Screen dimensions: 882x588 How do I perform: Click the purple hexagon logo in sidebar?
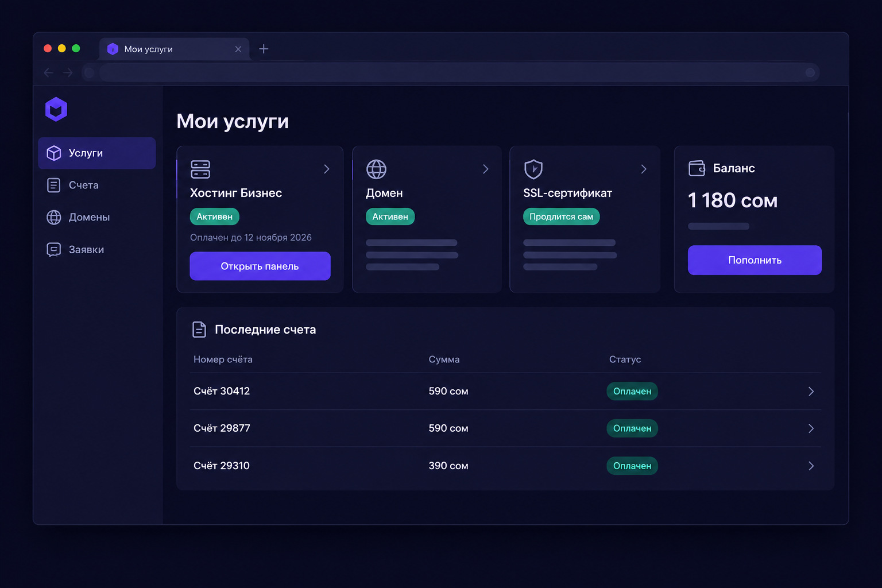[56, 109]
